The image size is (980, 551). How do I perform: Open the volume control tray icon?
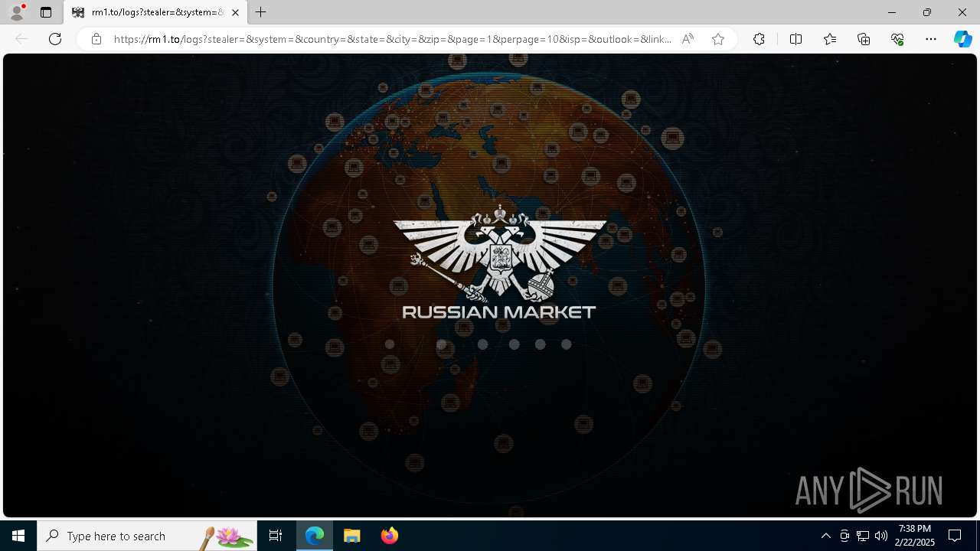[881, 536]
